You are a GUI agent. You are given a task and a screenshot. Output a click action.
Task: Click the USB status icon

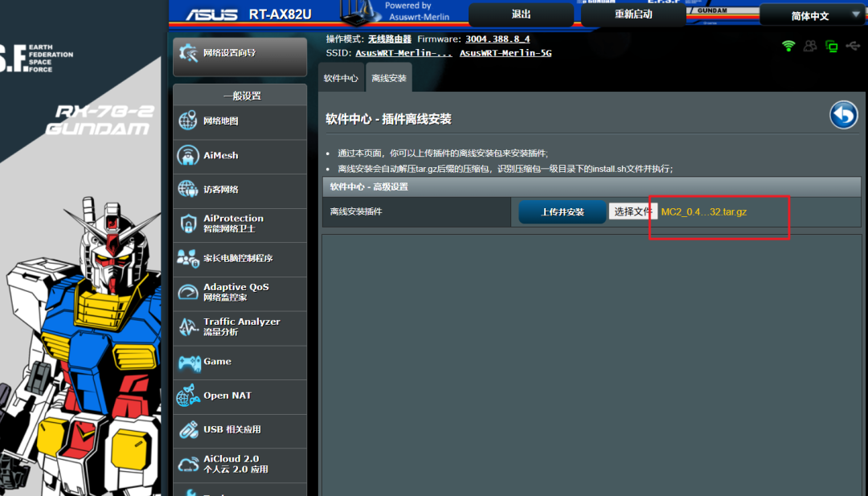pyautogui.click(x=853, y=46)
